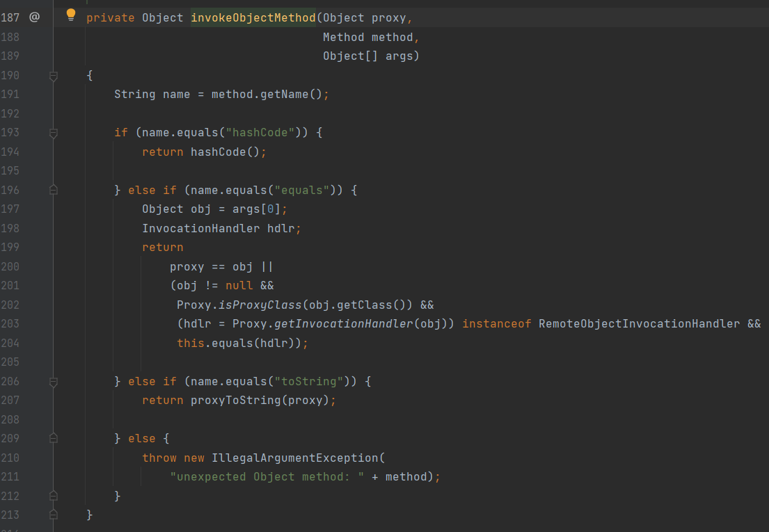This screenshot has width=769, height=532.
Task: Fold the equals else-if block on line 196
Action: [x=54, y=190]
